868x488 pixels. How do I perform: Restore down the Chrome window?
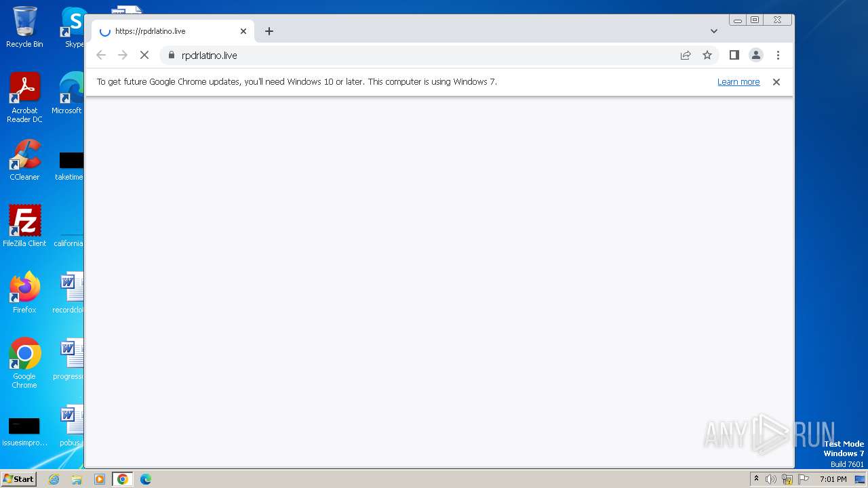(754, 20)
